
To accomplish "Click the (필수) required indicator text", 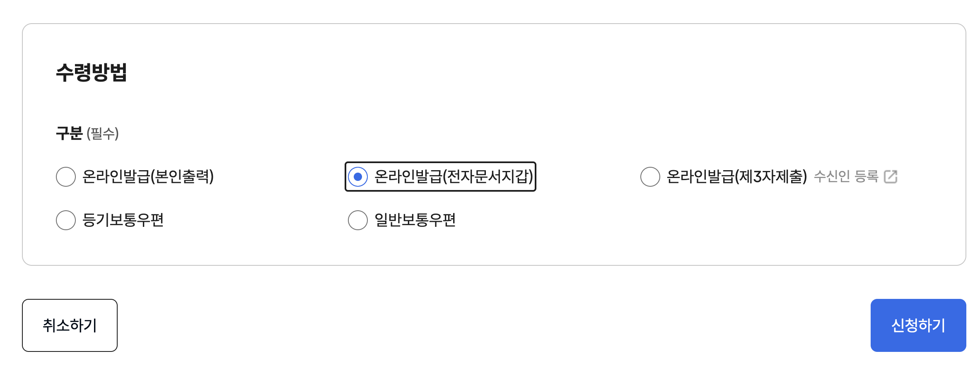I will pyautogui.click(x=103, y=133).
